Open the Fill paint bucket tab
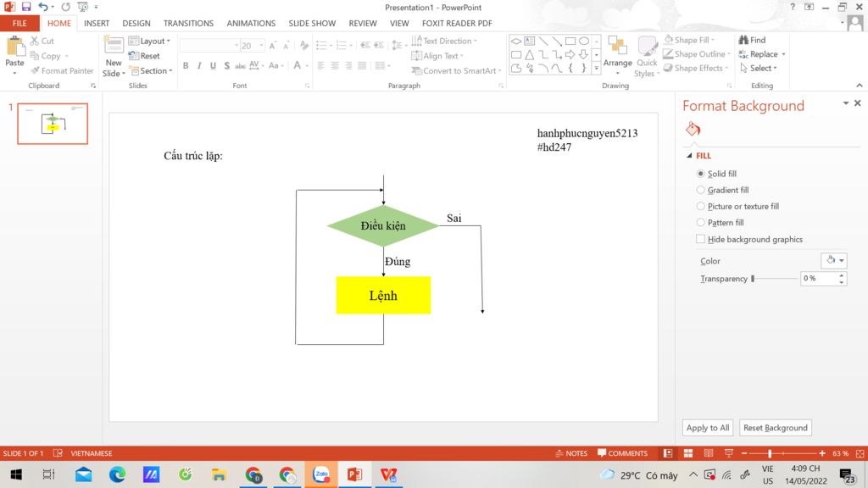868x488 pixels. pos(693,130)
